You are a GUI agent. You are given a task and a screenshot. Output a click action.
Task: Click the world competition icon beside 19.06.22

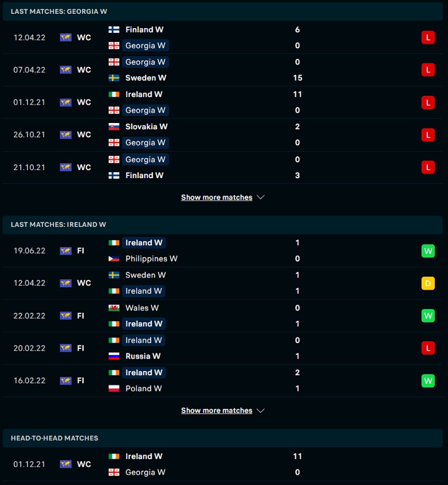65,251
